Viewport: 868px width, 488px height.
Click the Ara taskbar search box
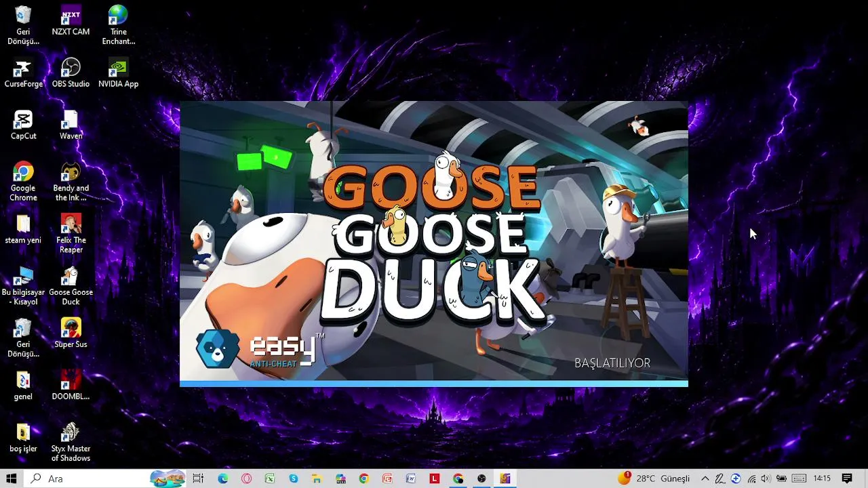click(105, 479)
